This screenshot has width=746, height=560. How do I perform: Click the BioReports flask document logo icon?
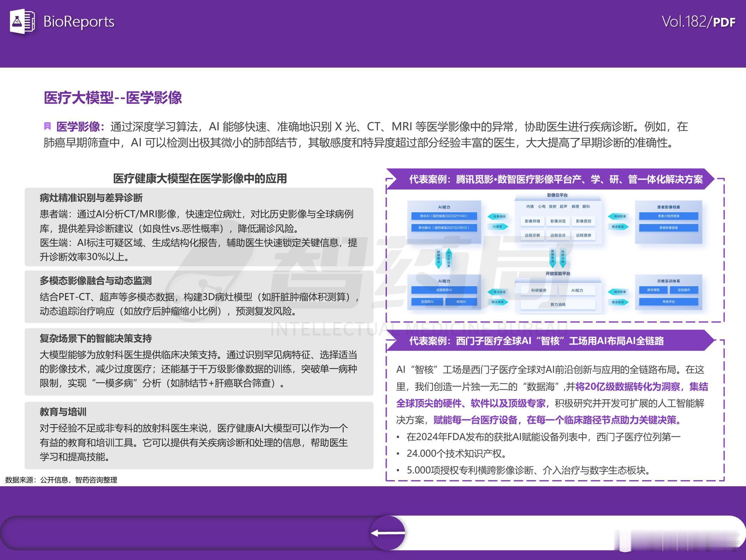[x=22, y=21]
